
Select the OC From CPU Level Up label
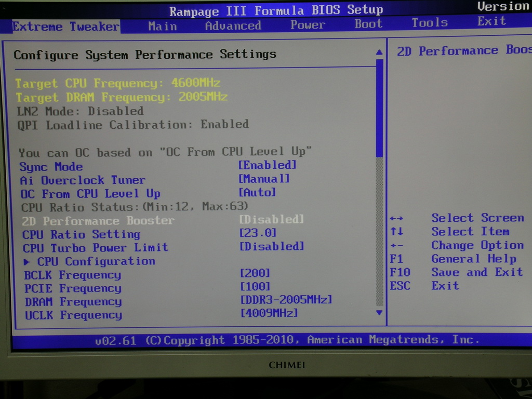(x=90, y=194)
